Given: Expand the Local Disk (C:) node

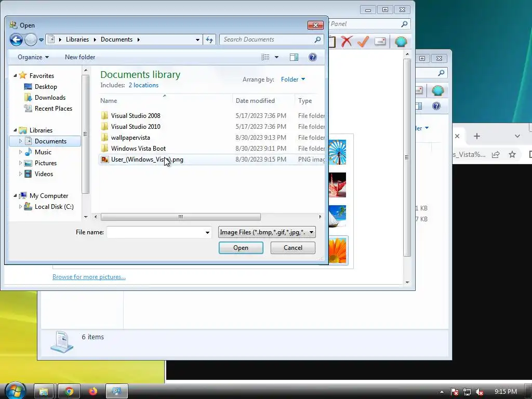Looking at the screenshot, I should [20, 206].
